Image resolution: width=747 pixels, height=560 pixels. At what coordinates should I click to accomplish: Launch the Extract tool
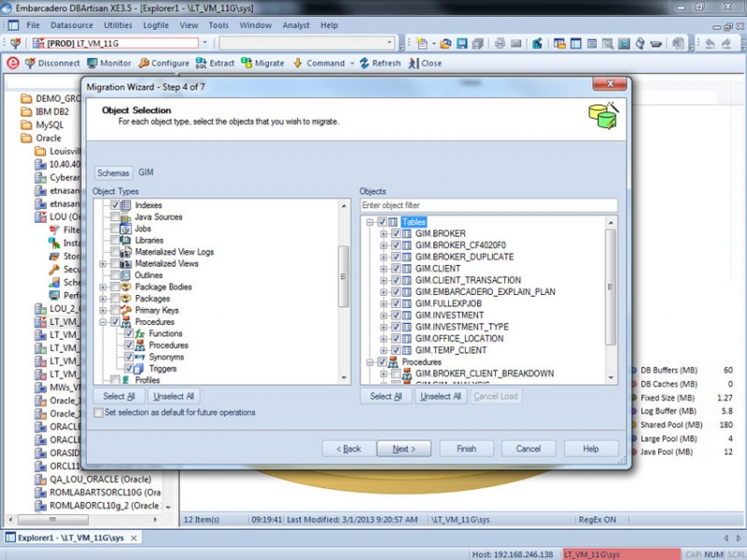tap(201, 63)
